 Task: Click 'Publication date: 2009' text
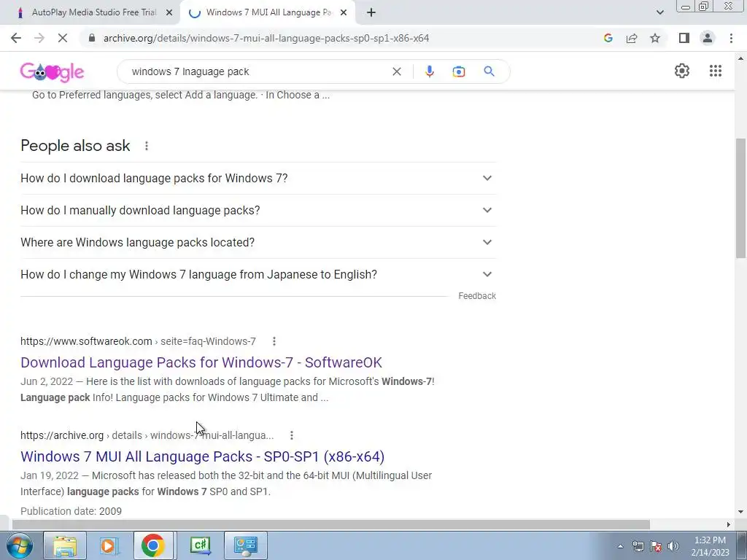71,511
